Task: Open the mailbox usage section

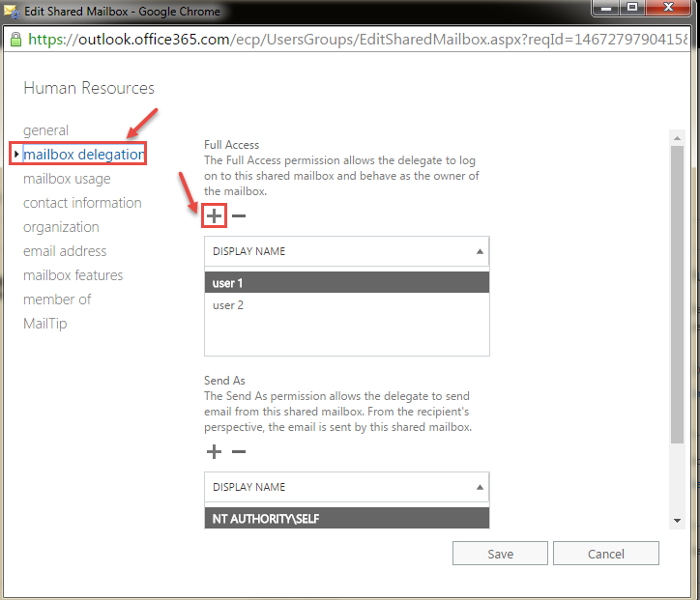Action: pos(67,179)
